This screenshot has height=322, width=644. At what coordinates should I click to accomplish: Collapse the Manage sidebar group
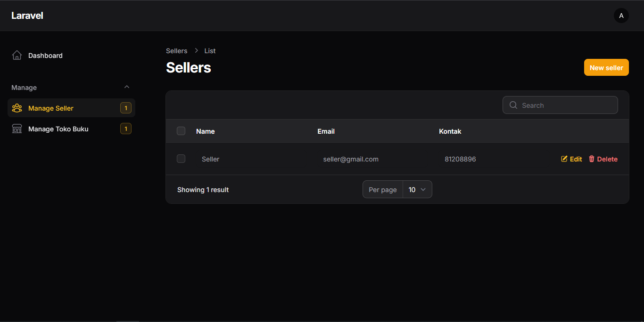pyautogui.click(x=126, y=87)
